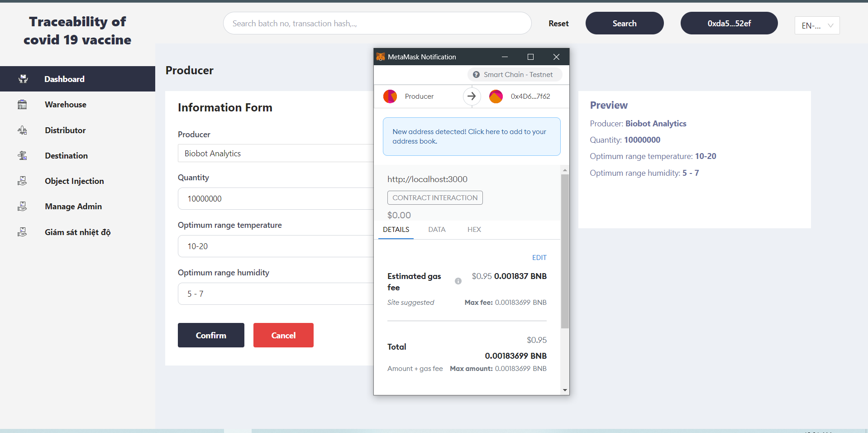Click the new address detected notice

click(472, 136)
